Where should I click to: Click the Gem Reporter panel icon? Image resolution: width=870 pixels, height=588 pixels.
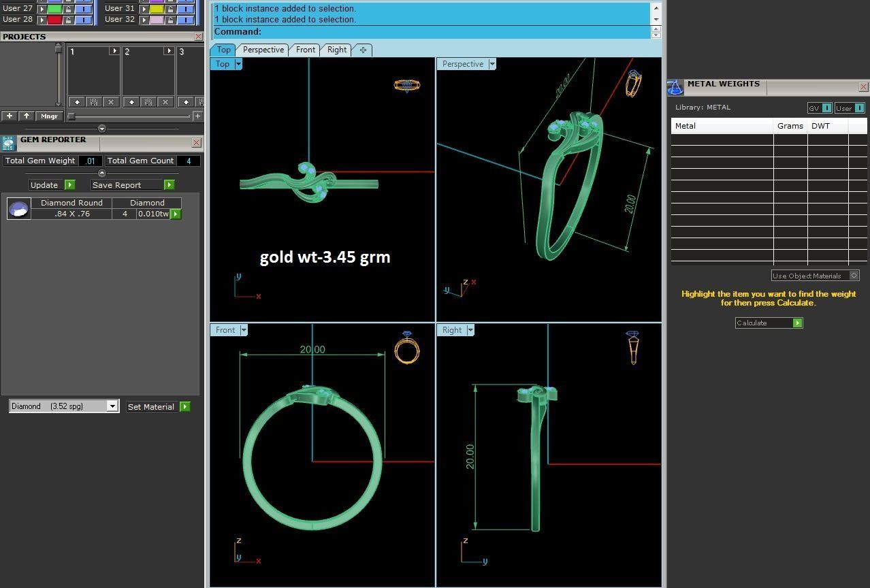tap(8, 143)
